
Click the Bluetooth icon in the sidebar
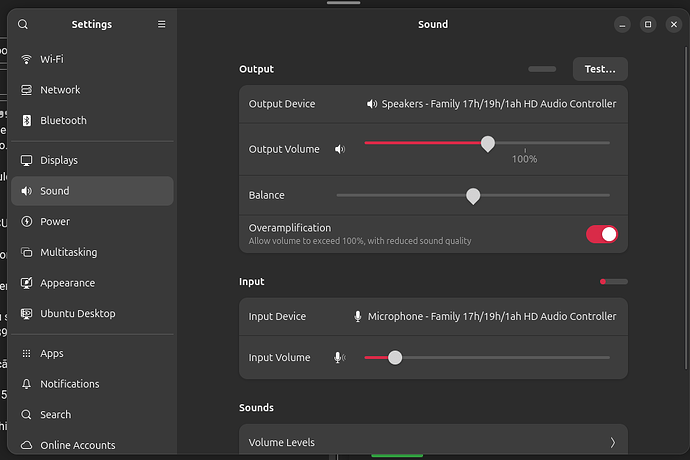26,120
